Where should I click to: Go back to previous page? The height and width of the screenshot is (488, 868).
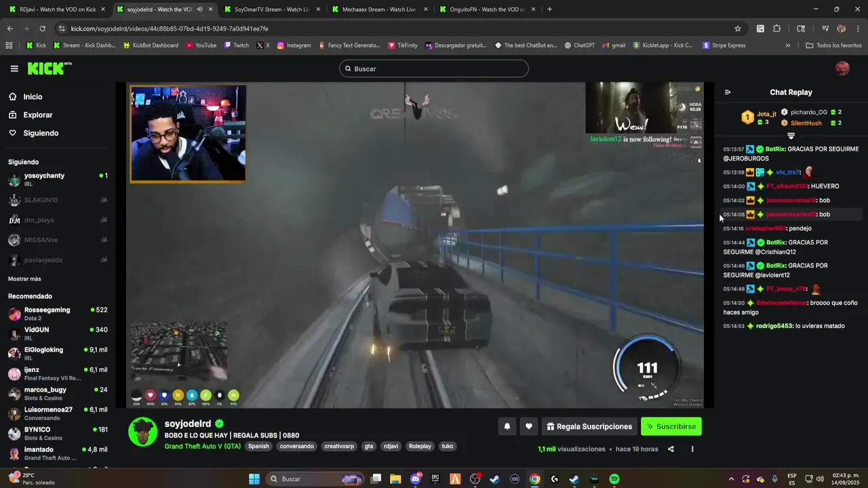9,28
